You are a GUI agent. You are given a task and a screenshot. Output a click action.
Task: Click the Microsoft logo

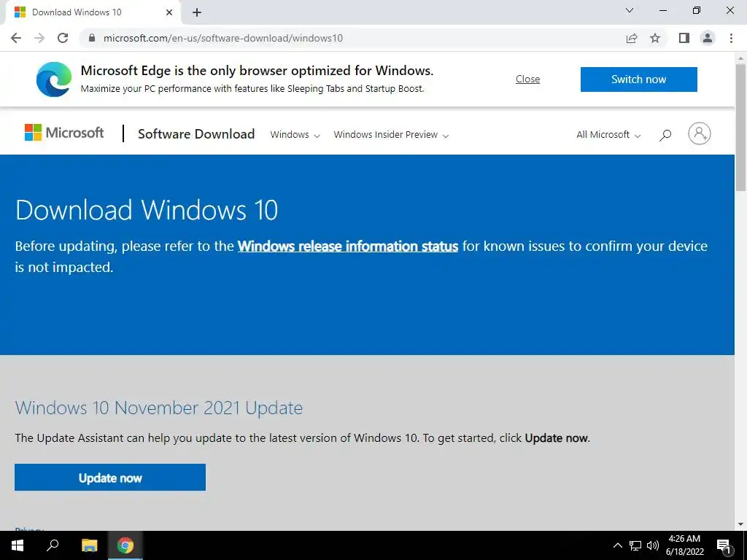pyautogui.click(x=64, y=133)
